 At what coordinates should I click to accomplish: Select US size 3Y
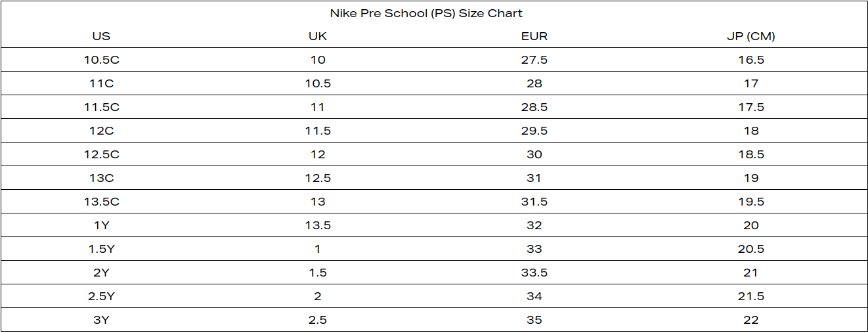(101, 320)
